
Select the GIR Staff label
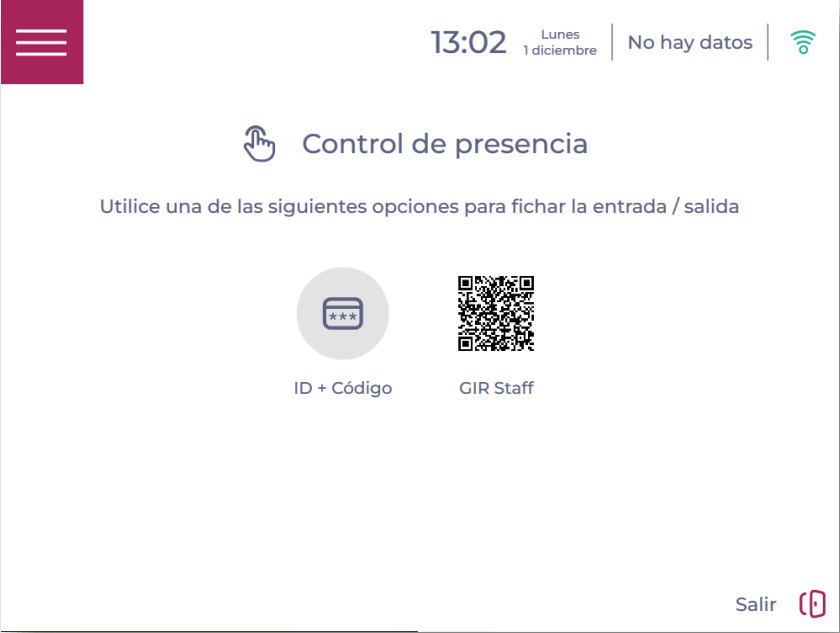pos(496,388)
